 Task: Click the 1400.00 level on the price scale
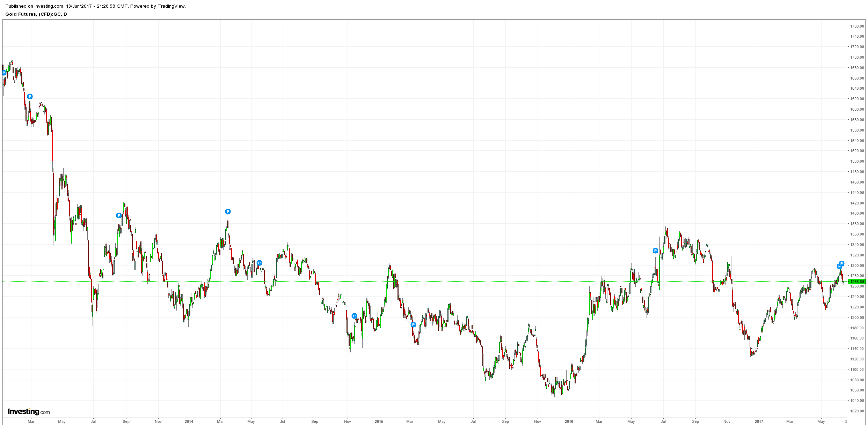click(x=857, y=213)
